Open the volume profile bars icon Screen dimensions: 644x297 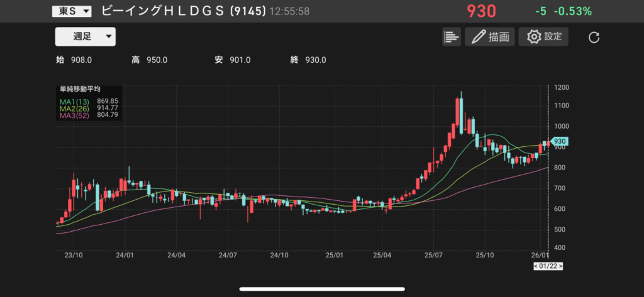451,36
